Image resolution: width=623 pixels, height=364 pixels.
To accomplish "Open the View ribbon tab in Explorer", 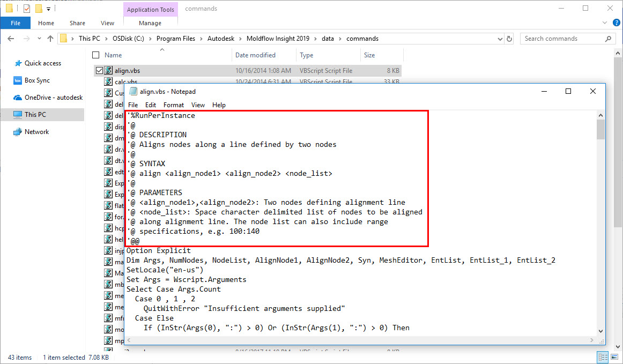I will coord(107,23).
